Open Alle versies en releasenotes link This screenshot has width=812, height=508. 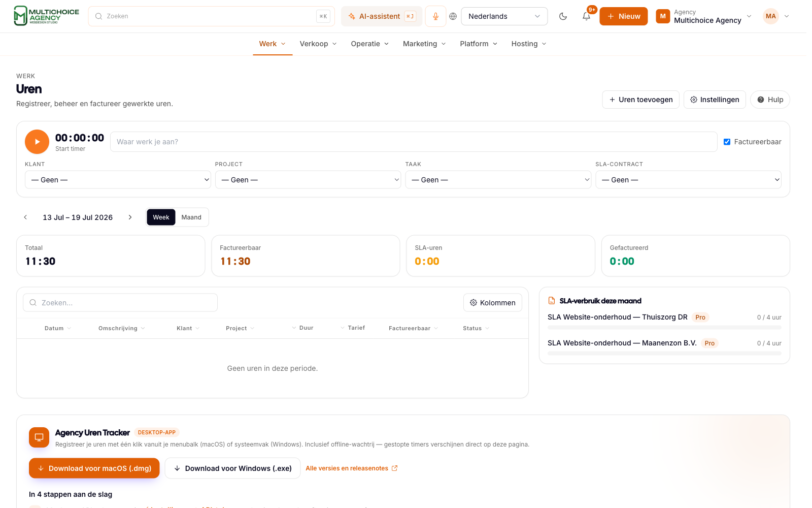coord(352,468)
